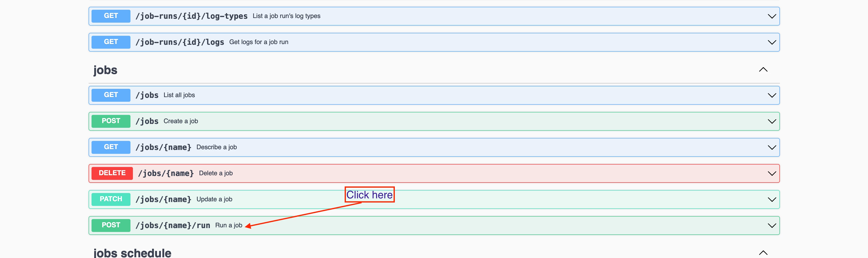Viewport: 868px width, 258px height.
Task: Click the POST badge for Run a job
Action: point(111,225)
